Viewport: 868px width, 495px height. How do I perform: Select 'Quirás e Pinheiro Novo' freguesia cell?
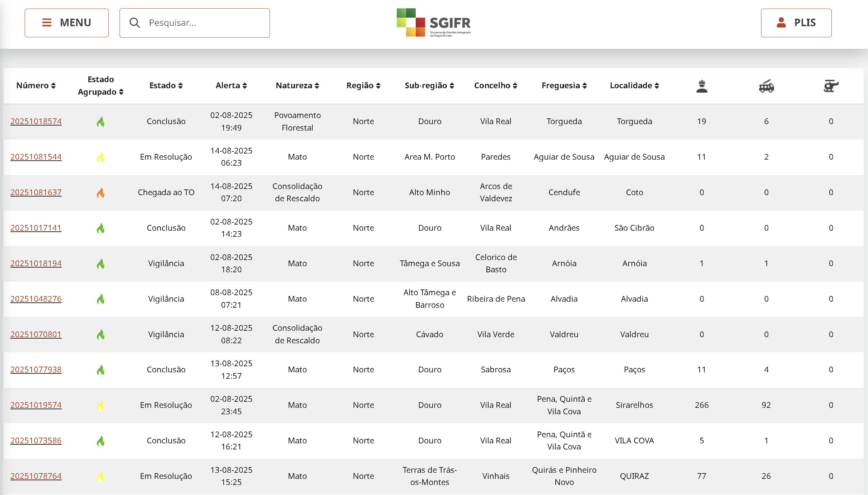[564, 476]
